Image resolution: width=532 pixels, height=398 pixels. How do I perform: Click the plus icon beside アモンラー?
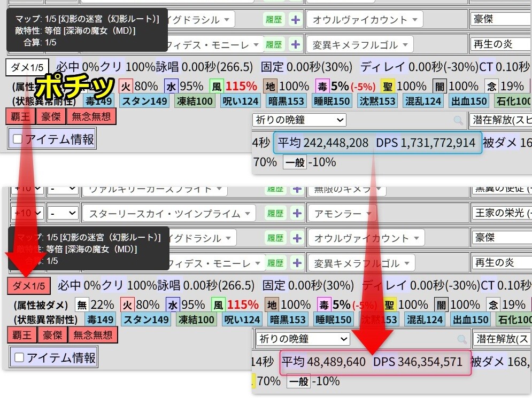point(297,214)
